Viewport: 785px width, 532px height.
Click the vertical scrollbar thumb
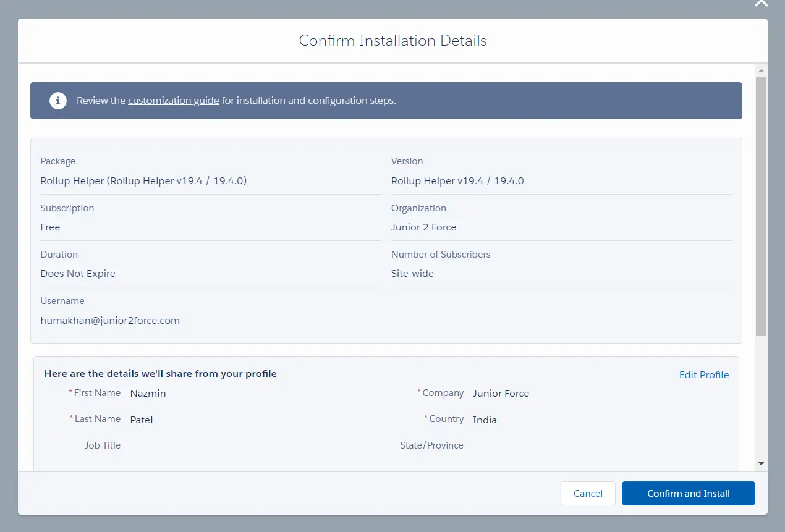[x=761, y=204]
